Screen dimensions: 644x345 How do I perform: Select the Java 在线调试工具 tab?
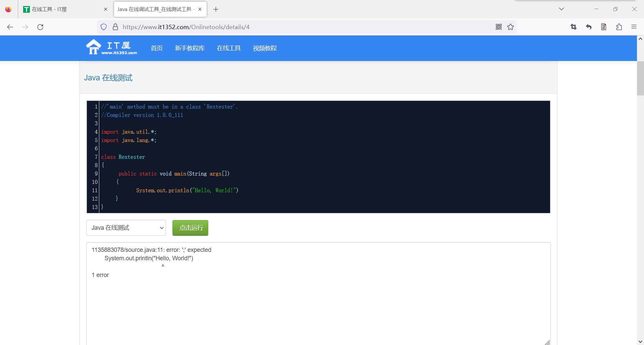coord(160,9)
